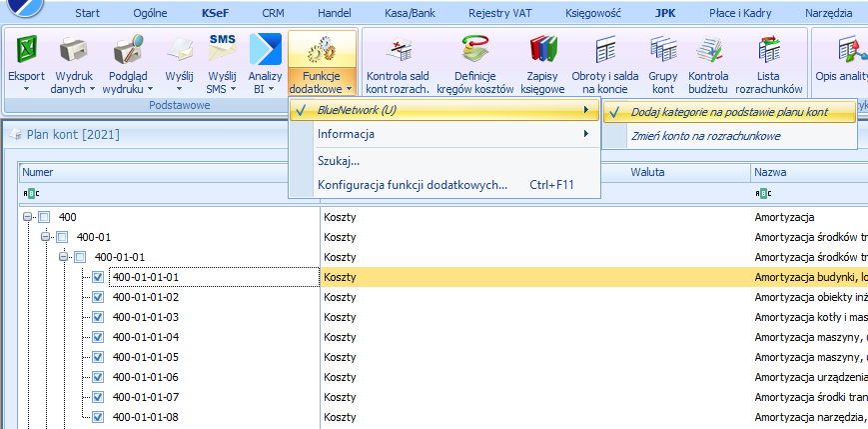The width and height of the screenshot is (868, 429).
Task: Open Podgląd wydruku preview icon
Action: 130,49
